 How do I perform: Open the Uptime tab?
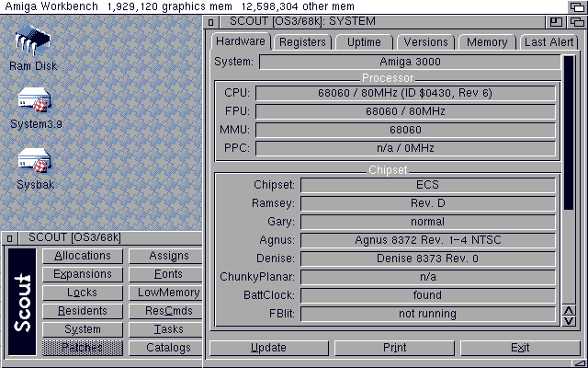tap(364, 42)
